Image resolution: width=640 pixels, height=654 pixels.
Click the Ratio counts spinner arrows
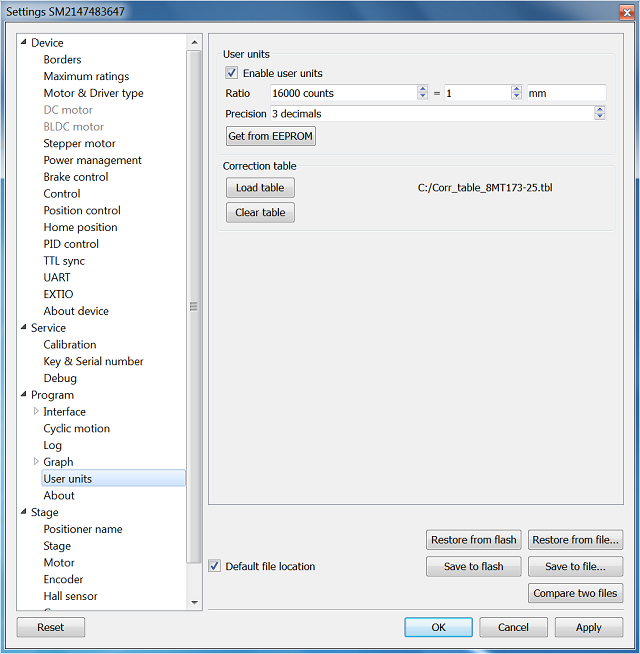[x=422, y=93]
